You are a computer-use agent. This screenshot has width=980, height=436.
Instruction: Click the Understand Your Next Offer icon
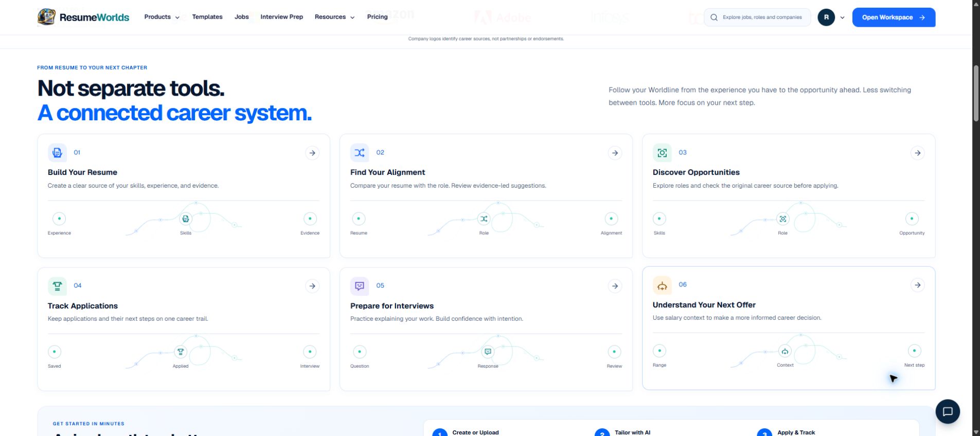pyautogui.click(x=662, y=285)
